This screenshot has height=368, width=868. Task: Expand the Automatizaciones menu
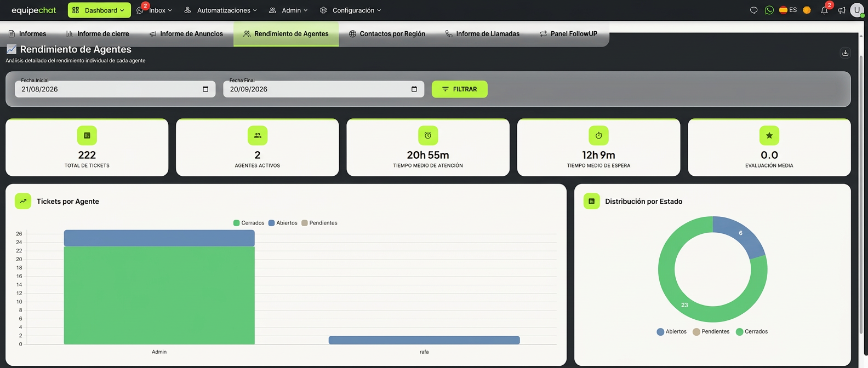[x=221, y=10]
